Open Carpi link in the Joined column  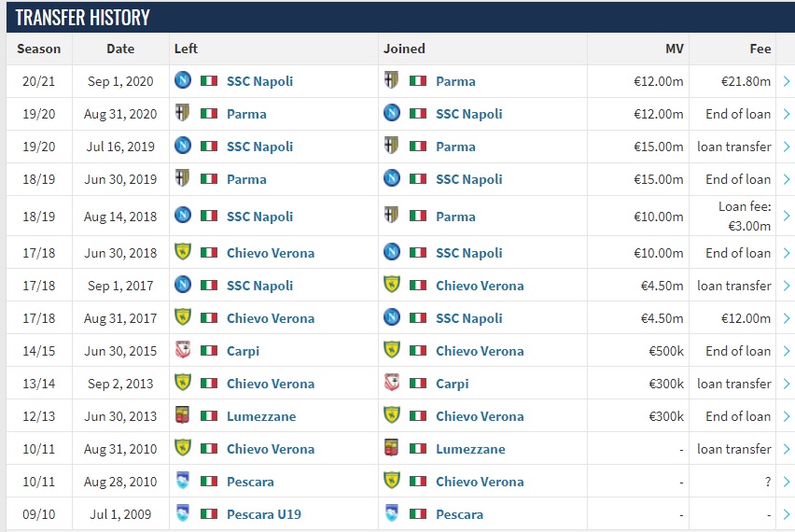click(453, 384)
